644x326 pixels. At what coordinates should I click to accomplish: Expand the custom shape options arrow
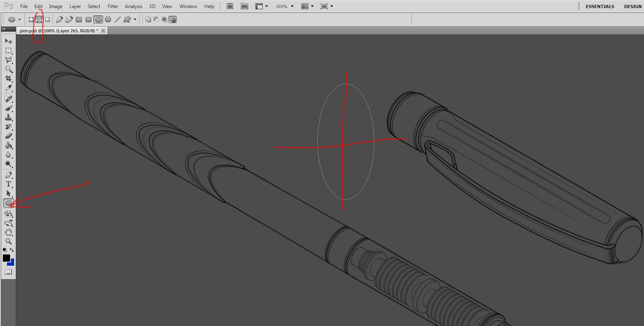(x=135, y=19)
